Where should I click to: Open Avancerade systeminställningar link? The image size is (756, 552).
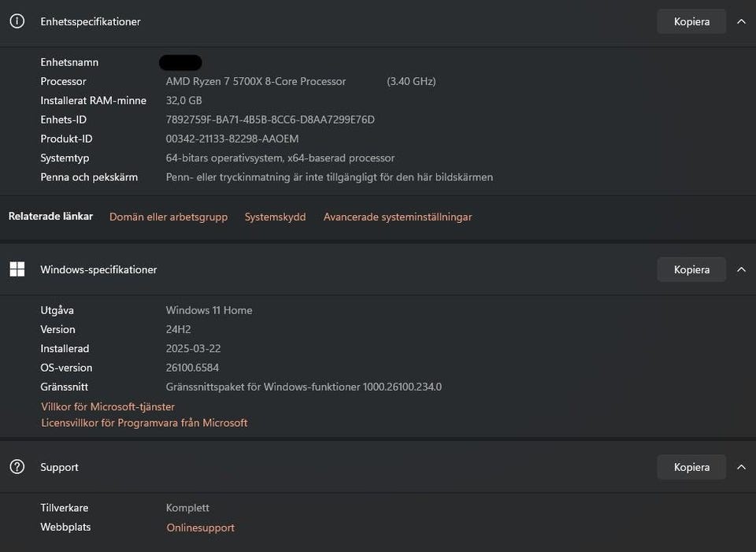point(398,217)
